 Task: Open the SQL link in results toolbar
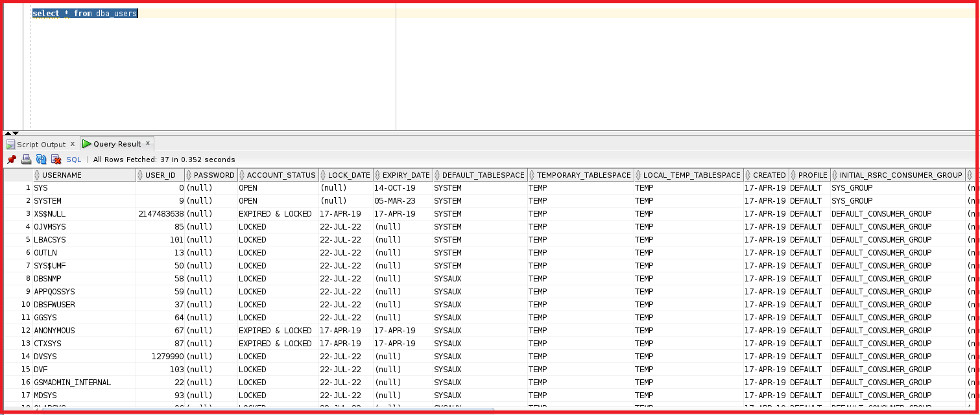(x=74, y=160)
